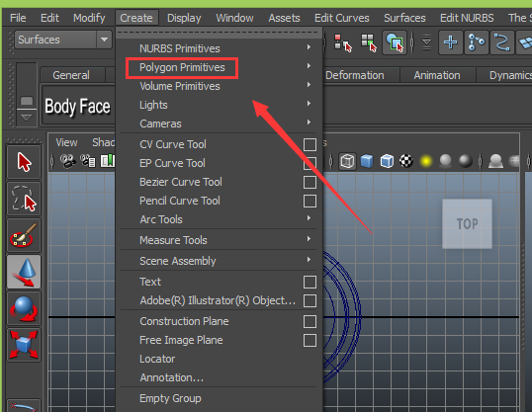Open the Window menu
This screenshot has width=532, height=412.
(x=234, y=18)
